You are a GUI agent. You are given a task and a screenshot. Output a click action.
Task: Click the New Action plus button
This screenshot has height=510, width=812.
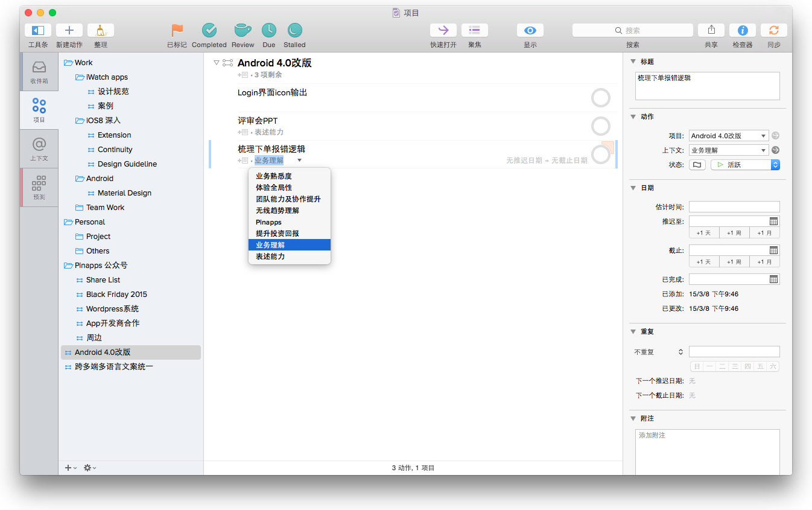pos(69,30)
